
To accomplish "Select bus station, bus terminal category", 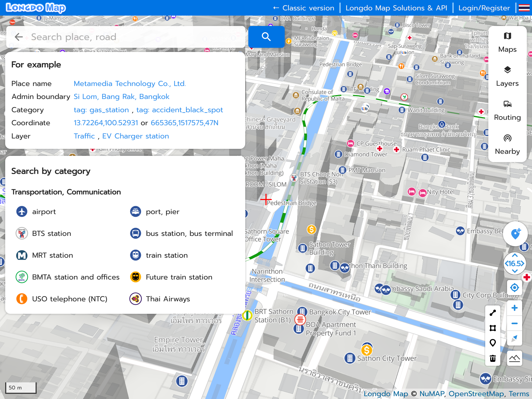I will [181, 234].
